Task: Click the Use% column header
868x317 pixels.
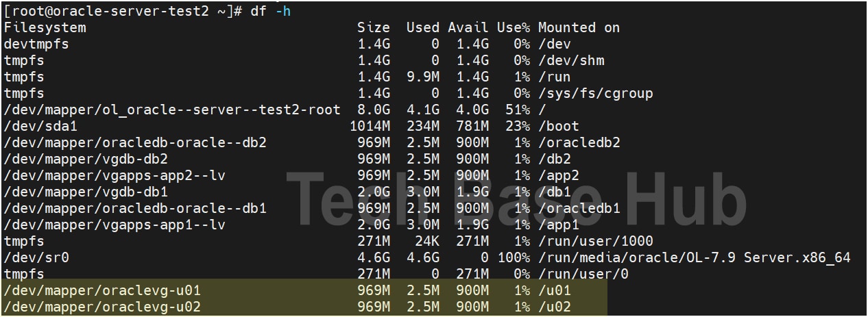Action: tap(514, 28)
